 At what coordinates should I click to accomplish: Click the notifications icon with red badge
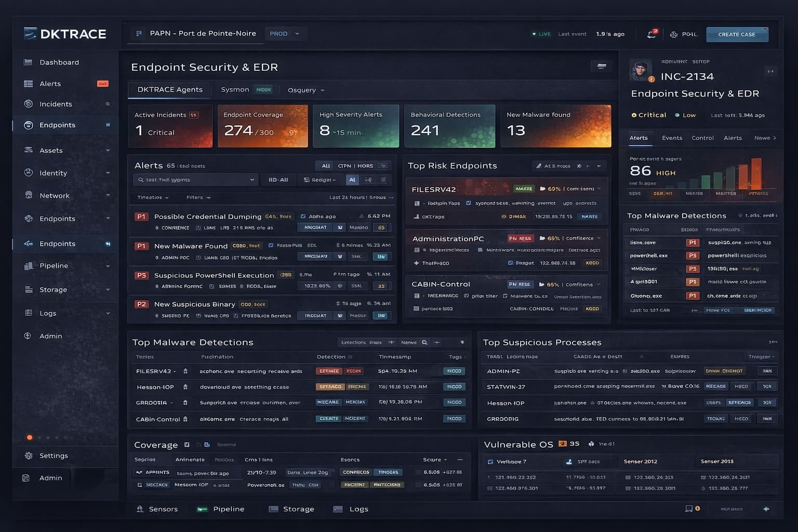click(651, 34)
